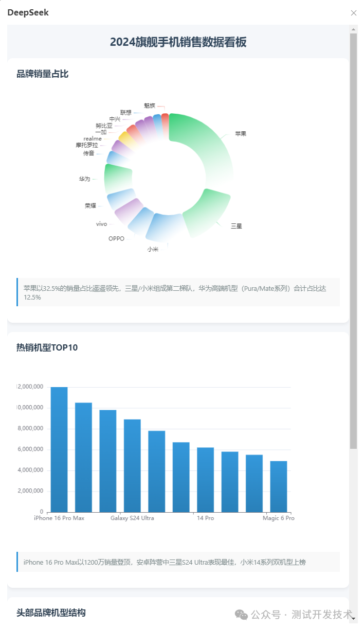
Task: Click the DeepSeek window title
Action: point(28,12)
